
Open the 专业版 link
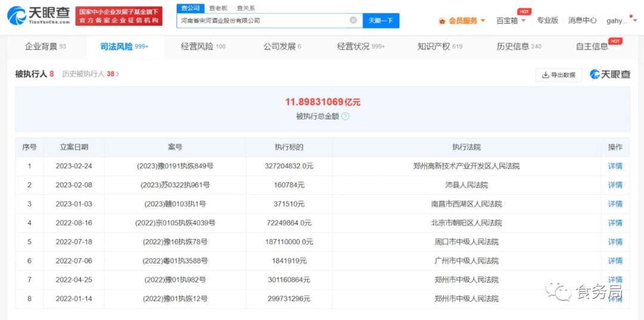tap(547, 20)
